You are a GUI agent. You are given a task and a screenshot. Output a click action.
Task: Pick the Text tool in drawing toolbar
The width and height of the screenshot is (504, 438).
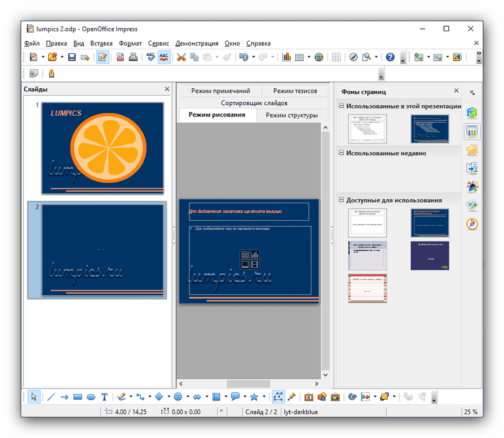coord(104,397)
